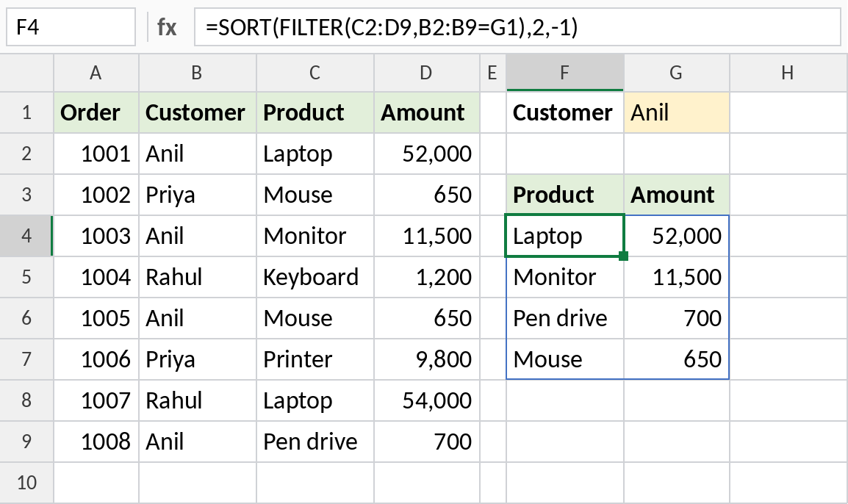
Task: Click into the formula bar with SORT formula
Action: click(517, 27)
